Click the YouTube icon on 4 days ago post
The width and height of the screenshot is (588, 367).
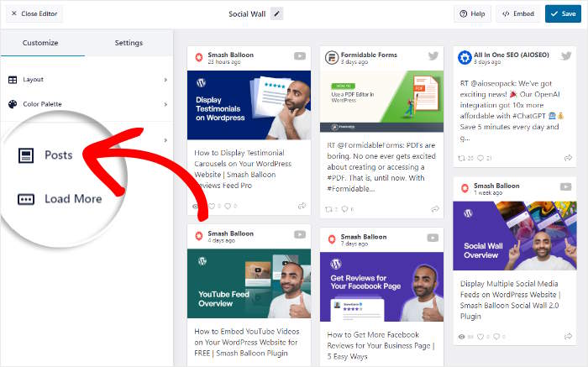click(x=300, y=234)
